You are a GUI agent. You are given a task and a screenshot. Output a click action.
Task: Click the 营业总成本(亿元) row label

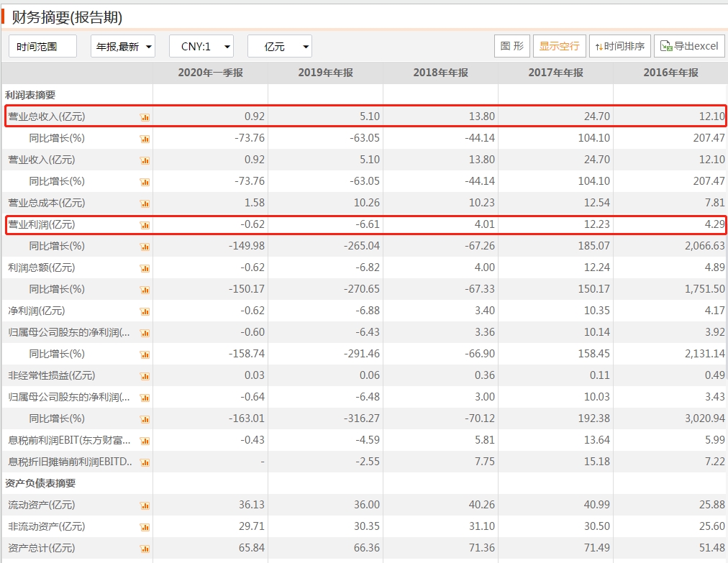tap(47, 203)
